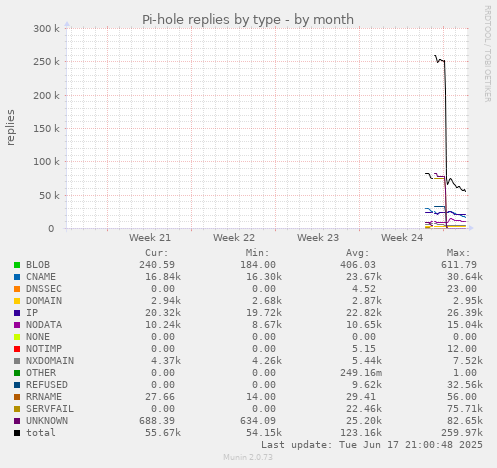Image resolution: width=497 pixels, height=468 pixels.
Task: Click the OTHER dark green legend swatch
Action: pos(17,373)
